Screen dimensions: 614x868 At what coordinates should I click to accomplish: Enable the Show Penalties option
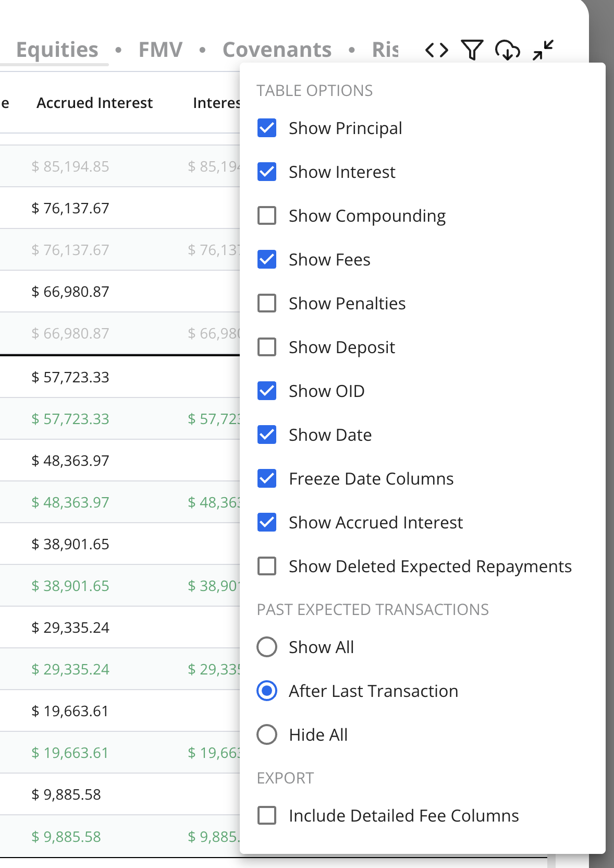click(267, 303)
